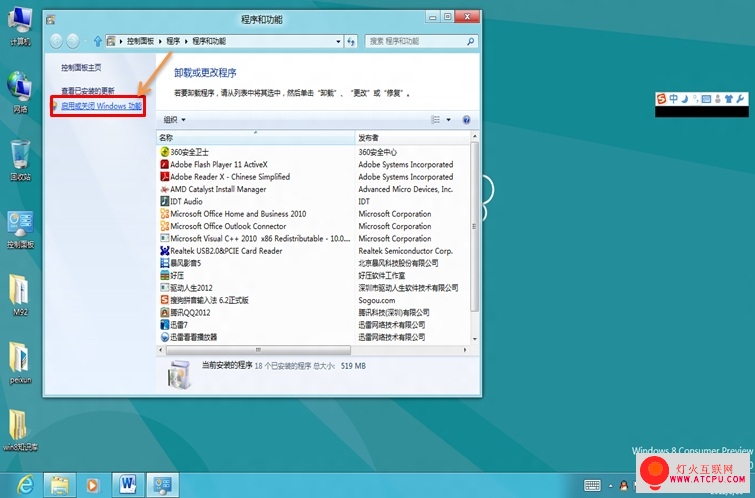Switch to Word from the taskbar

coord(128,485)
